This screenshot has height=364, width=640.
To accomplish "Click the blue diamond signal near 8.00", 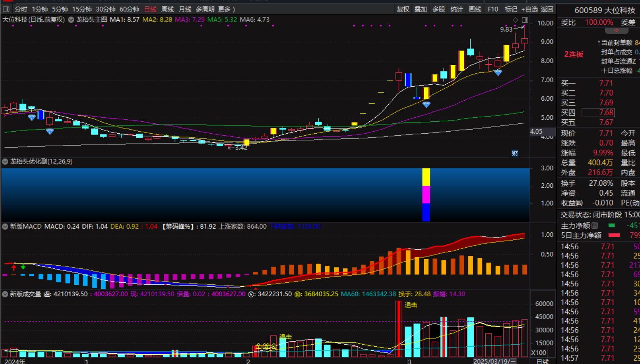I will (x=498, y=73).
